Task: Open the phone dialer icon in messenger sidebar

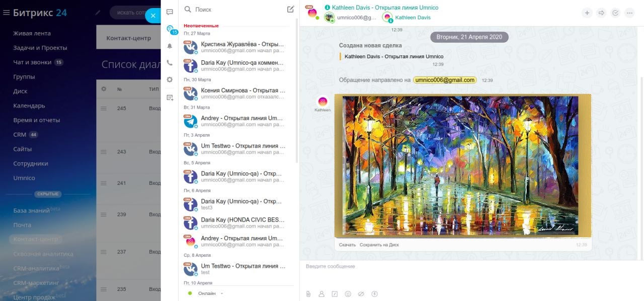Action: coord(170,63)
